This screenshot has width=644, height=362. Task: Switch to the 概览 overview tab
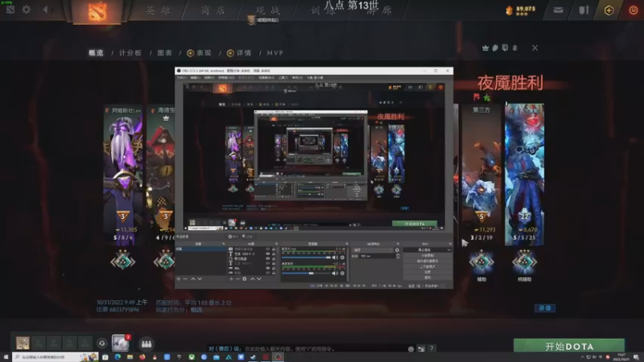click(96, 53)
